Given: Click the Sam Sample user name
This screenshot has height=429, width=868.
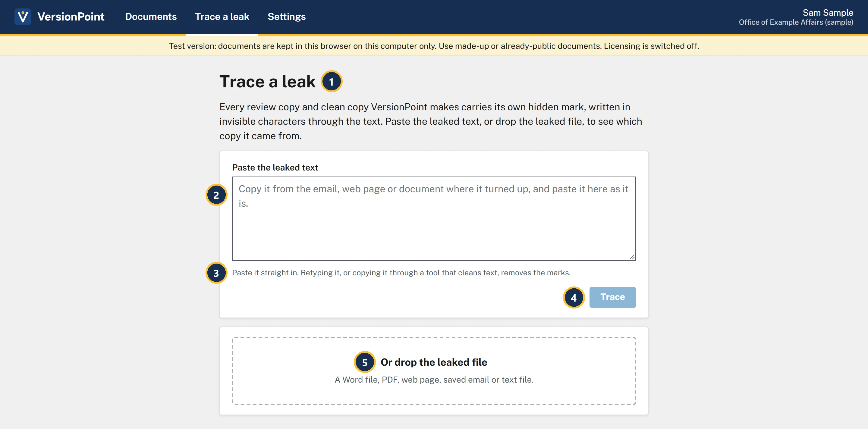Looking at the screenshot, I should point(828,12).
